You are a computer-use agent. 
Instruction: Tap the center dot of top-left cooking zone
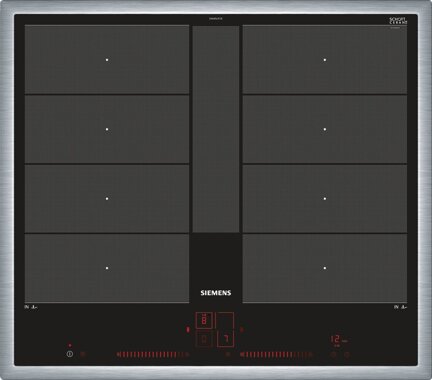pos(107,60)
